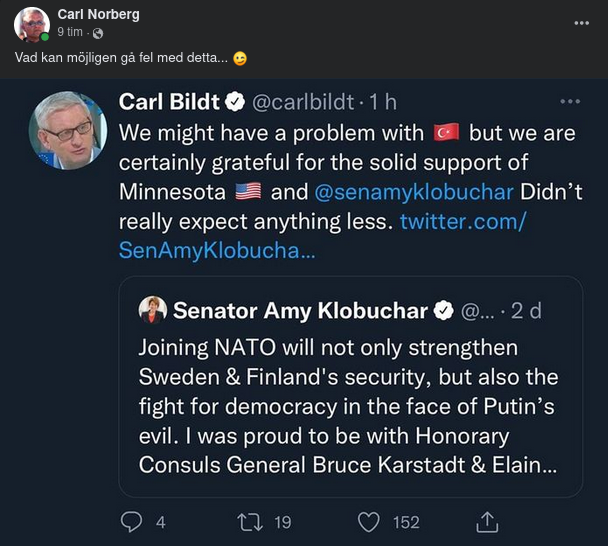Click the United States flag emoji

(246, 192)
